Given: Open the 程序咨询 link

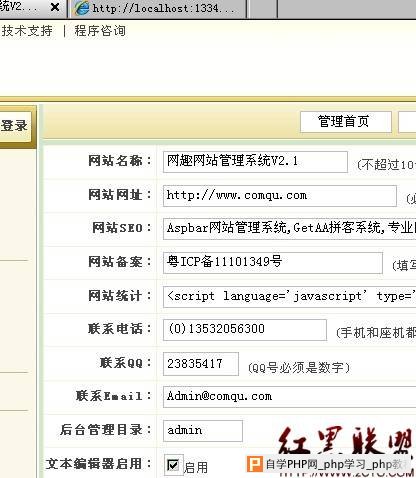Looking at the screenshot, I should coord(100,31).
